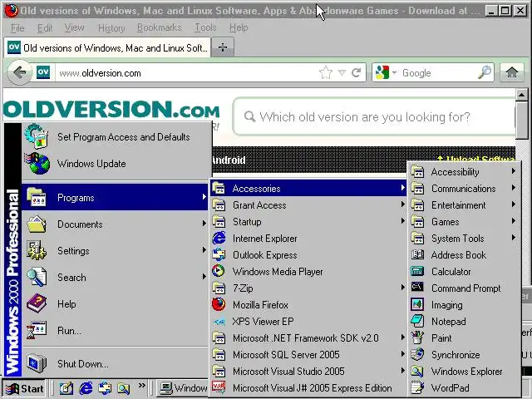Click search magnifier in Google box
532x399 pixels.
click(485, 72)
